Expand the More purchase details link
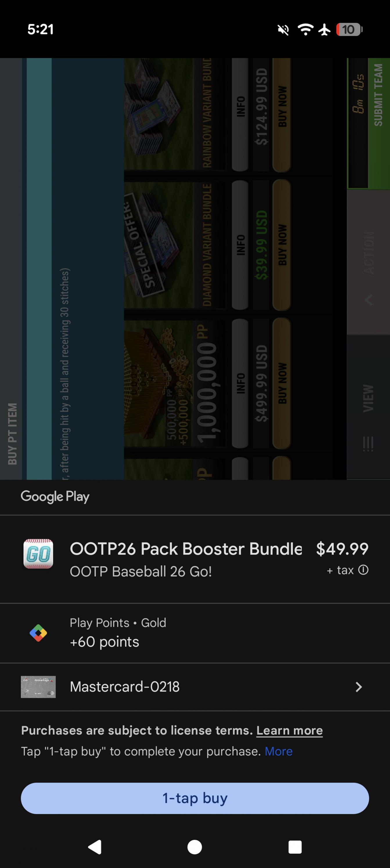Image resolution: width=390 pixels, height=868 pixels. point(278,751)
